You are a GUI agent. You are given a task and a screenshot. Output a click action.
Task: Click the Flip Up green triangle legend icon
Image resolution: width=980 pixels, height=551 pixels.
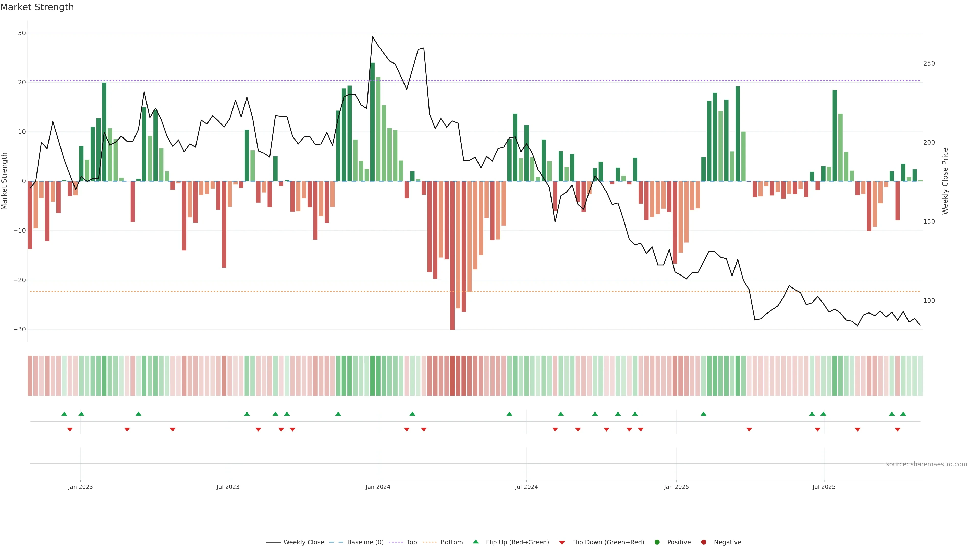pyautogui.click(x=475, y=542)
